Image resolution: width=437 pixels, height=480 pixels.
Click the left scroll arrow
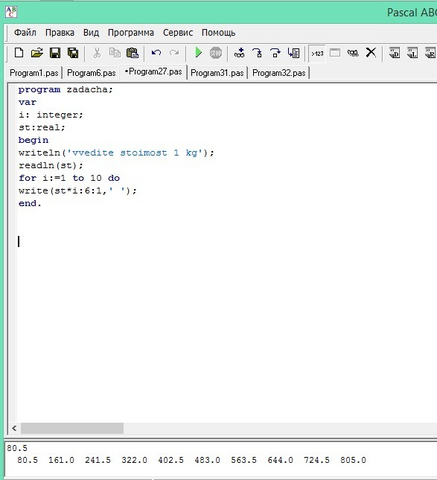tap(14, 428)
